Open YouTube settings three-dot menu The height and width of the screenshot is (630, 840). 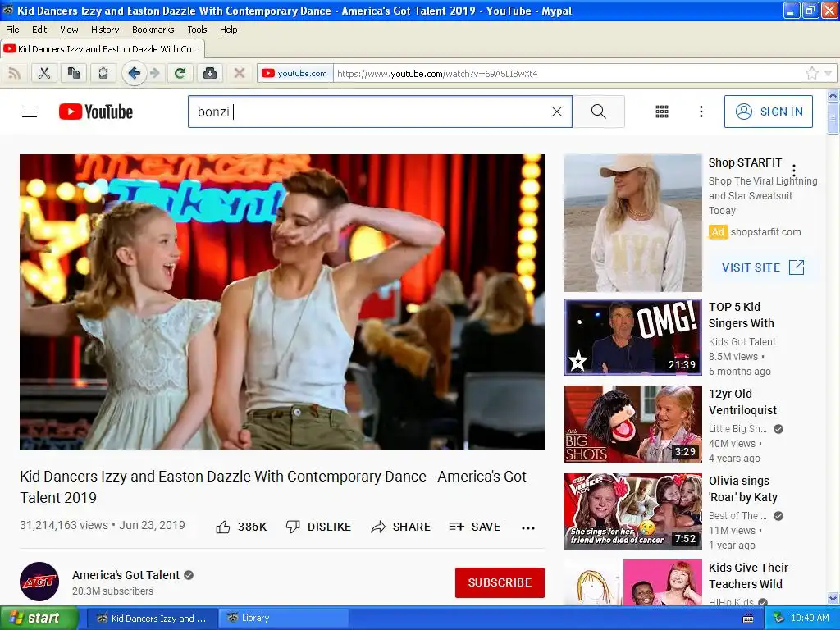pyautogui.click(x=701, y=112)
